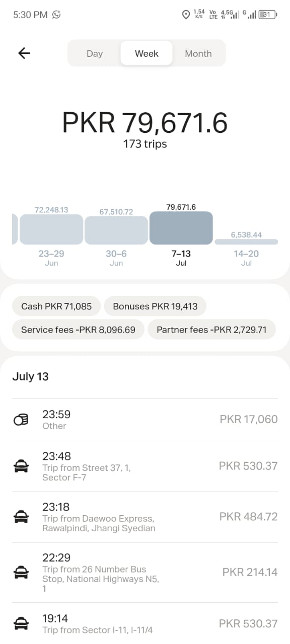
Task: Tap the location pin icon in status bar
Action: click(186, 15)
